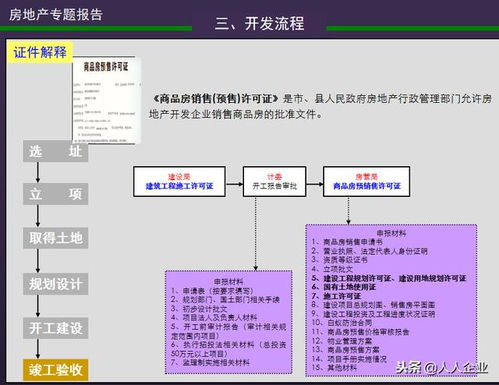Click item 7、监理制实施相关材料

point(210,362)
